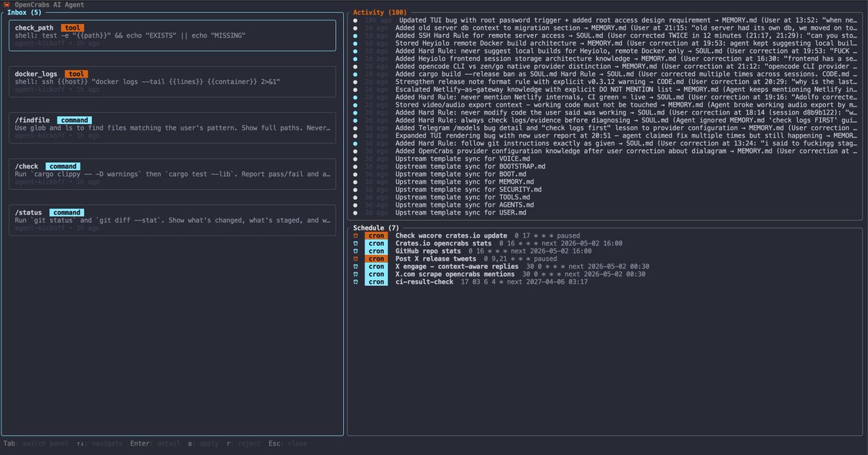
Task: Click the command badge on /status
Action: 67,213
